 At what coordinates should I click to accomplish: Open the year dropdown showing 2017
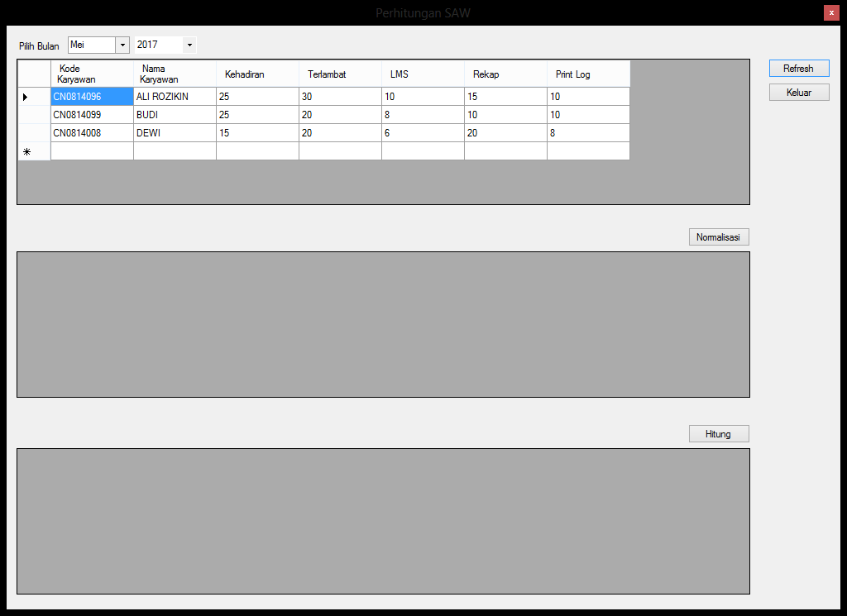(189, 45)
